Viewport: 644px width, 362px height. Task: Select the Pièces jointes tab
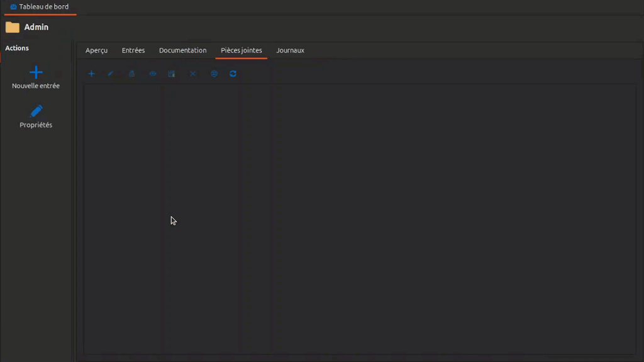click(241, 50)
